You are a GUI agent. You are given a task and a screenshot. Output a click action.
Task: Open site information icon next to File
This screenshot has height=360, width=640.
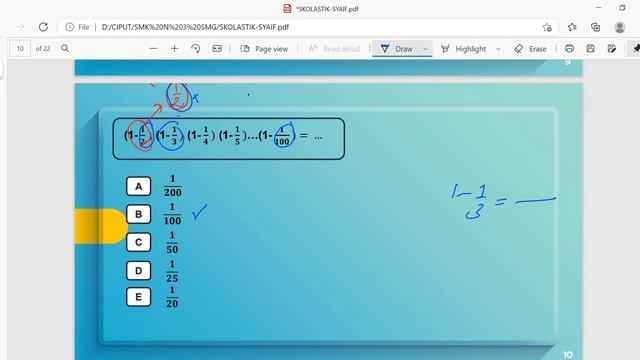(70, 27)
